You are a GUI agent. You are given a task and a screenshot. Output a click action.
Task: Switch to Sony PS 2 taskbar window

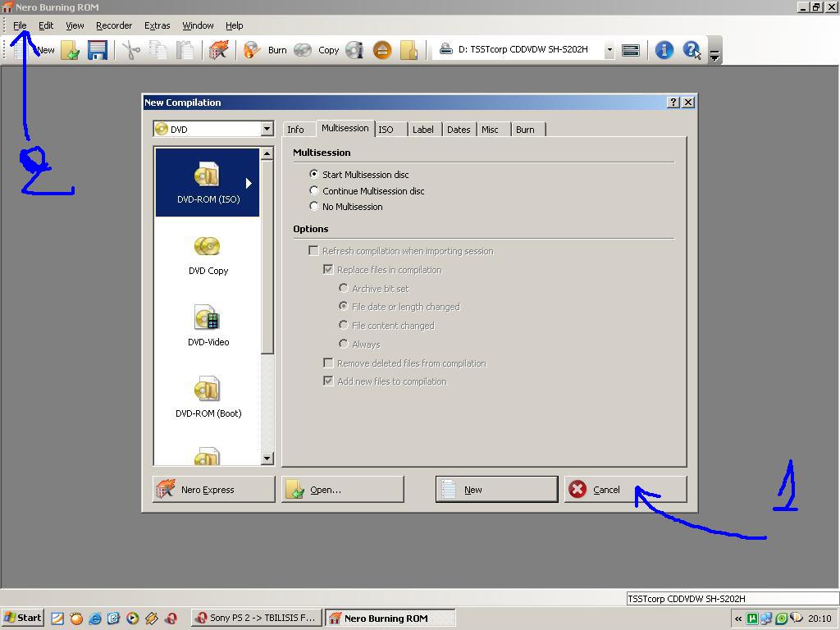tap(257, 618)
